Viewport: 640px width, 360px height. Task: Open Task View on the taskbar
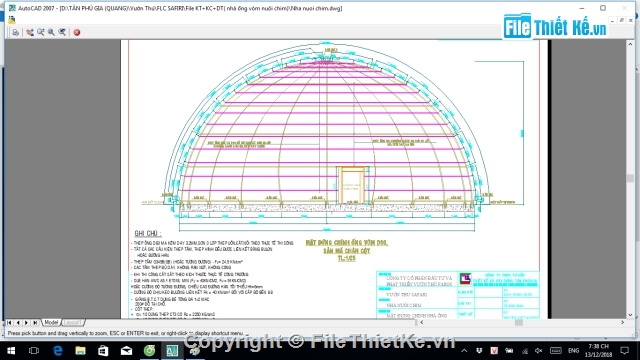tap(34, 351)
